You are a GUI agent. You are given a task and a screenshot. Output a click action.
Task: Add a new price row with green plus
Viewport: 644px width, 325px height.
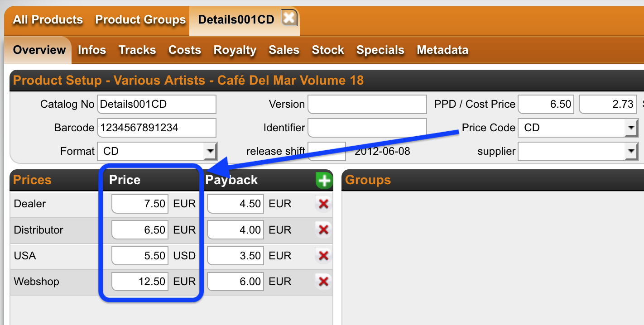(x=323, y=181)
